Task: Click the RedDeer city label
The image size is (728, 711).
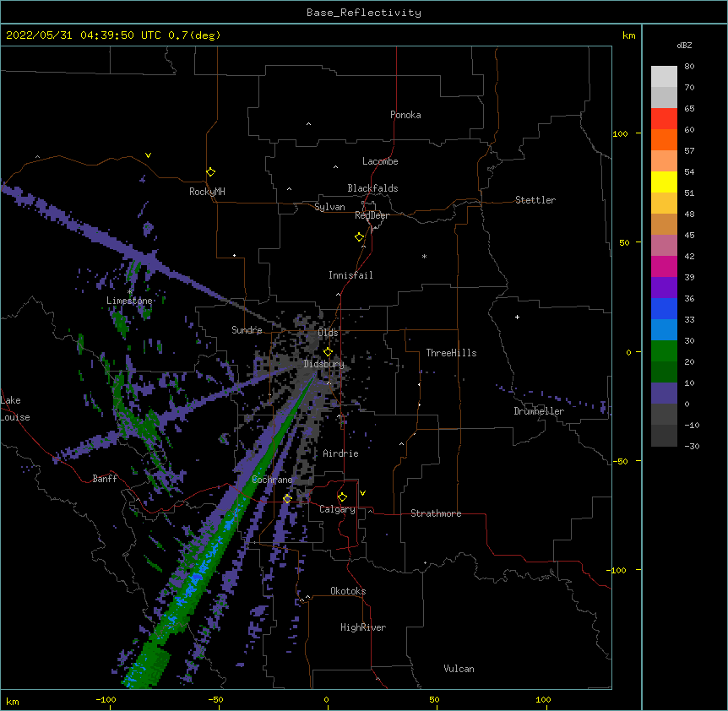Action: pos(372,215)
